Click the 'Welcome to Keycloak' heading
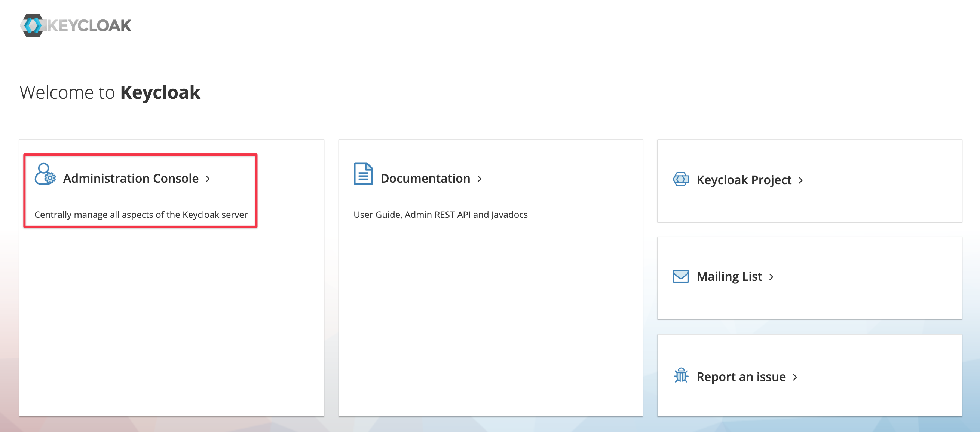 pos(110,92)
